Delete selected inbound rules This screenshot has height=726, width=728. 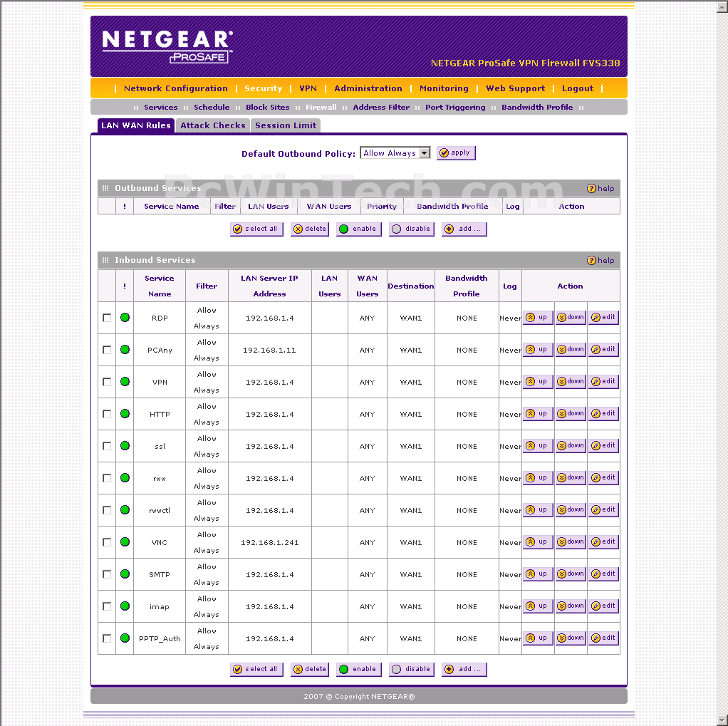pos(310,669)
